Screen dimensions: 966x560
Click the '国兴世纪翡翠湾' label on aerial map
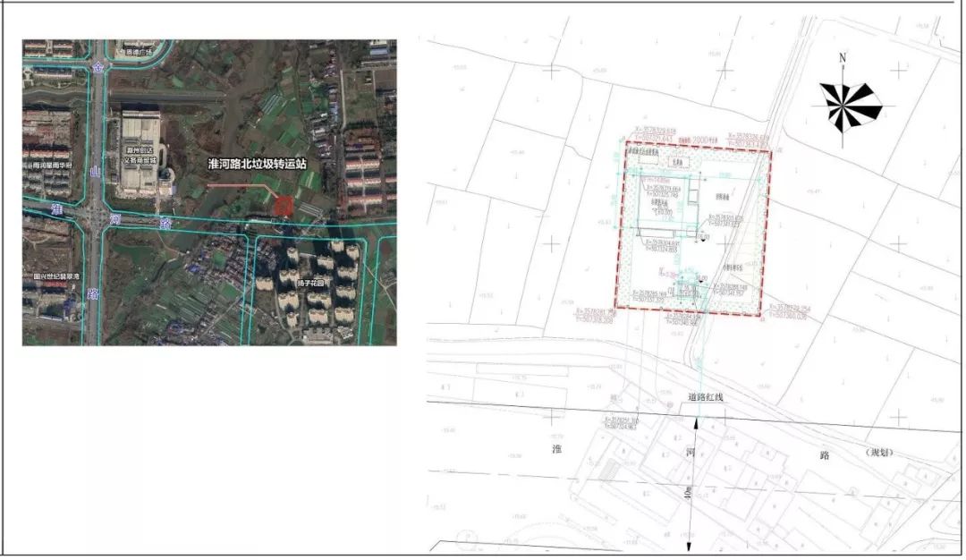56,276
